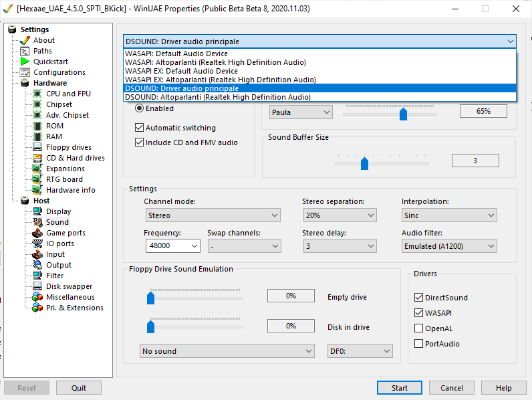
Task: Open the Swap channels dropdown
Action: [x=245, y=246]
